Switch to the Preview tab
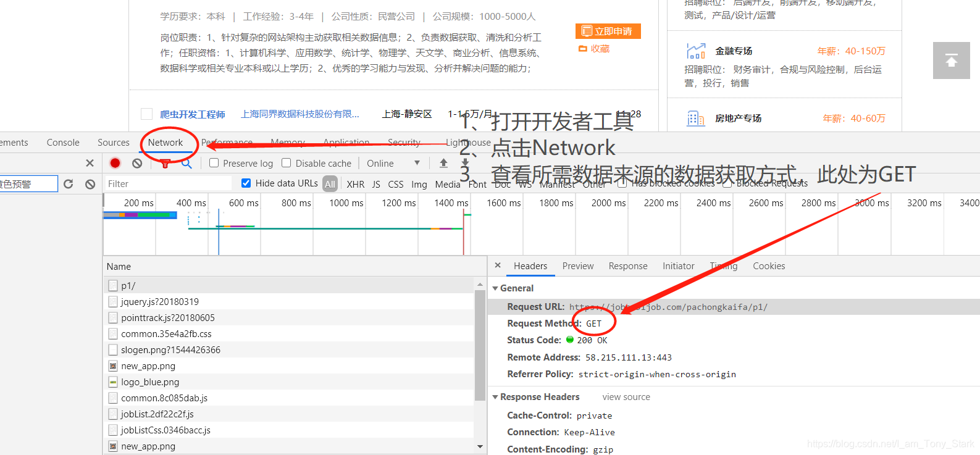 pyautogui.click(x=578, y=266)
